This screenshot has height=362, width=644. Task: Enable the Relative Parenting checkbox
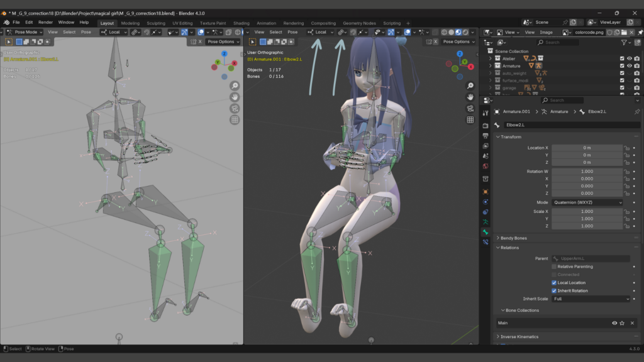click(x=553, y=266)
